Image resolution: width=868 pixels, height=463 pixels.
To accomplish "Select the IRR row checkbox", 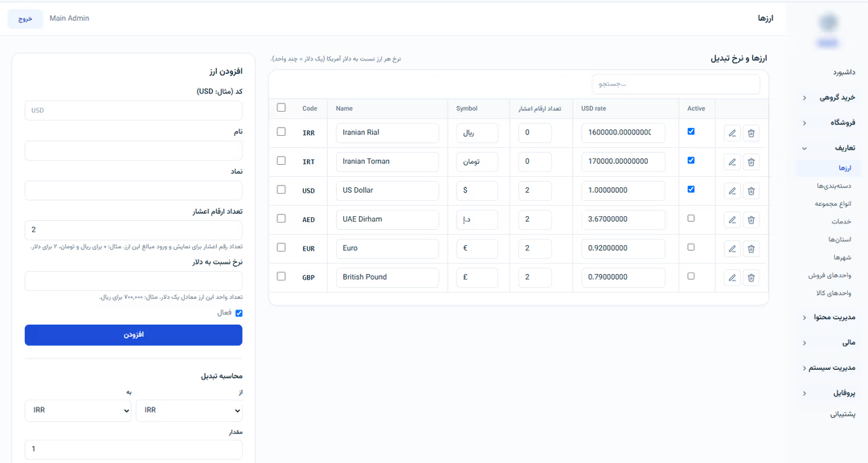I will 281,132.
